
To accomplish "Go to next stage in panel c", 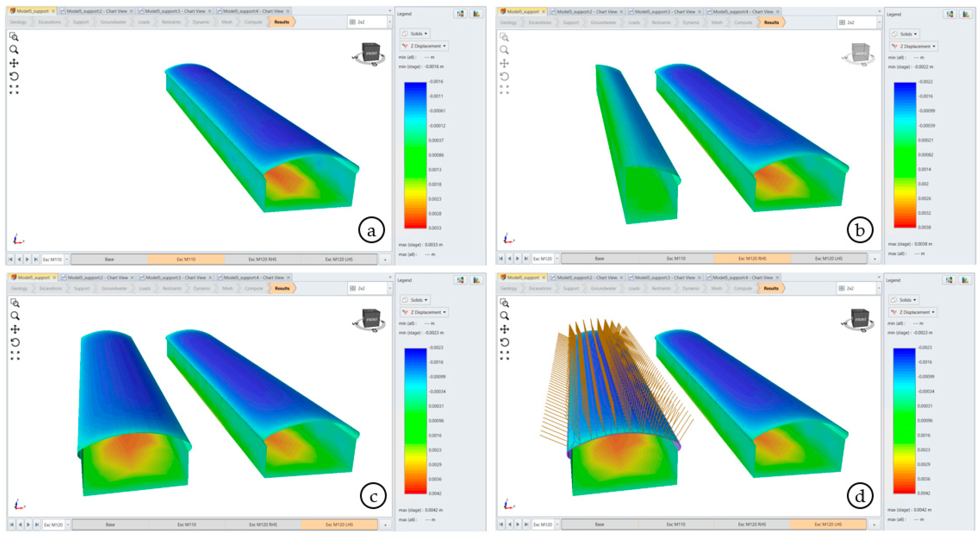I will [29, 525].
